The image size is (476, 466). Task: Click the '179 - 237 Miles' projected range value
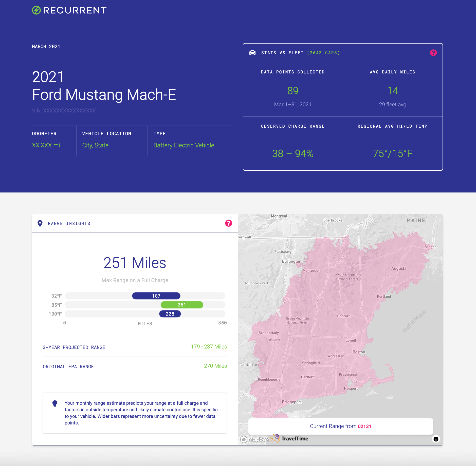tap(209, 347)
